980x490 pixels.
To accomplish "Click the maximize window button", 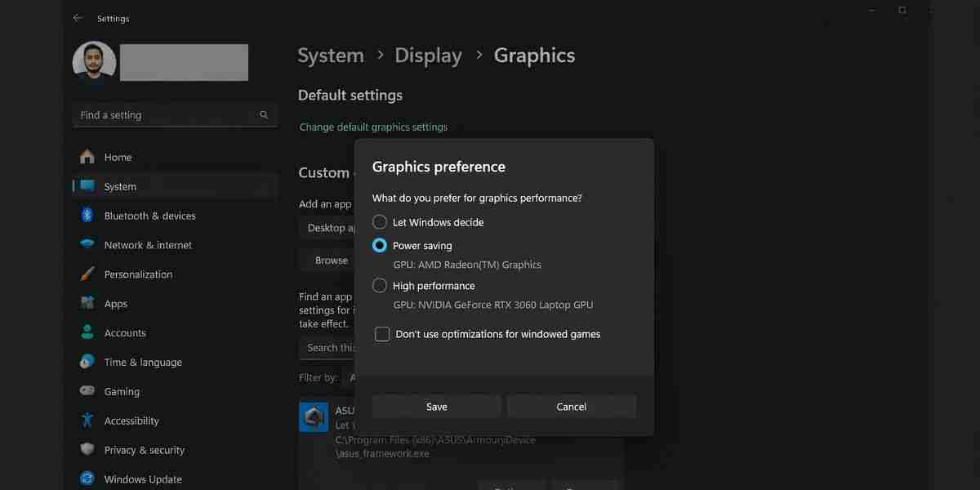I will (902, 11).
